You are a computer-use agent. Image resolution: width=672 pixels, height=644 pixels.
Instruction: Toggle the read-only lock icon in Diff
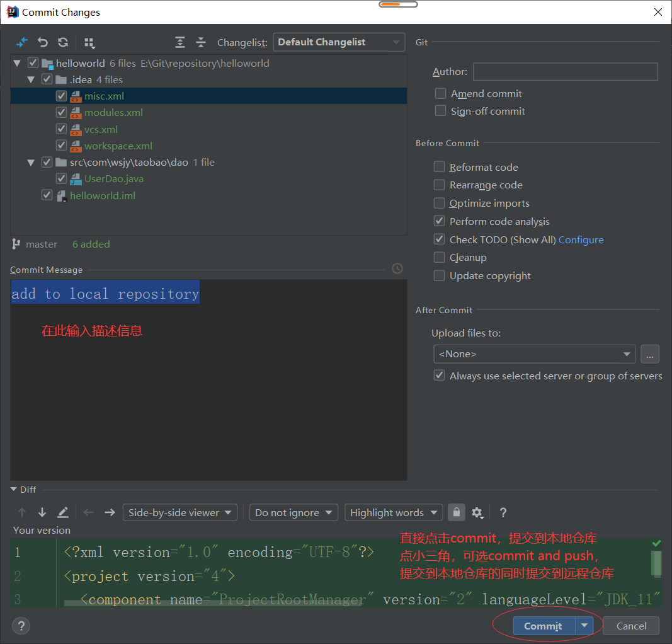[x=457, y=512]
